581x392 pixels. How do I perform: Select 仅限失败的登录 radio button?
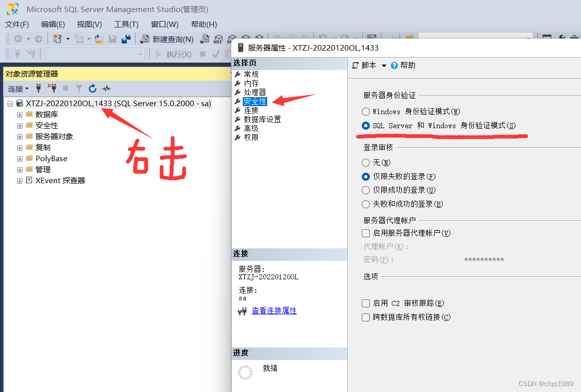[366, 177]
